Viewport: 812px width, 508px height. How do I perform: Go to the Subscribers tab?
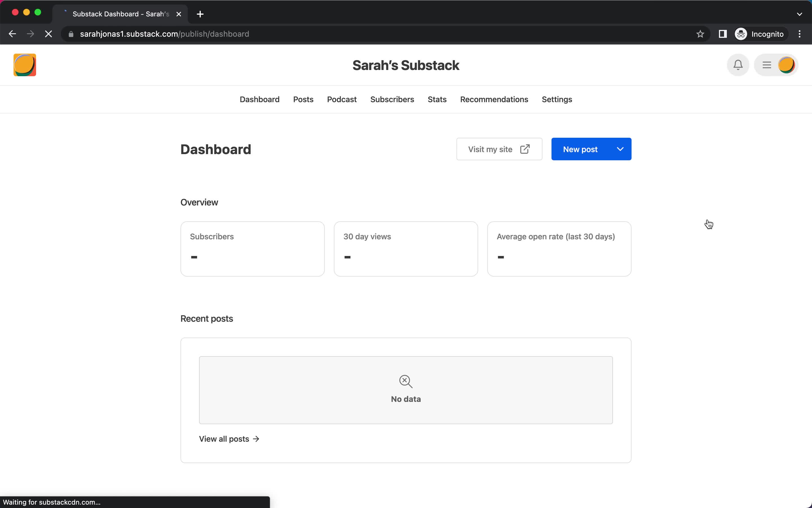tap(392, 99)
